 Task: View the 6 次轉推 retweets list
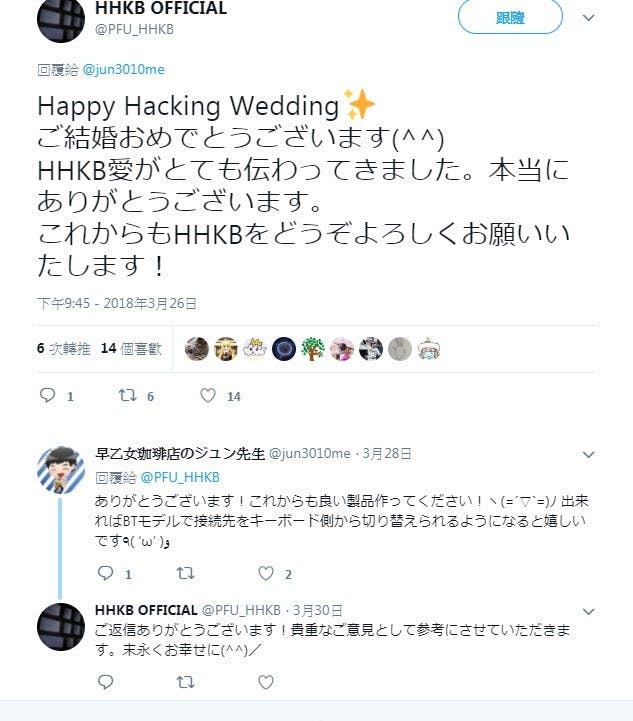click(64, 349)
